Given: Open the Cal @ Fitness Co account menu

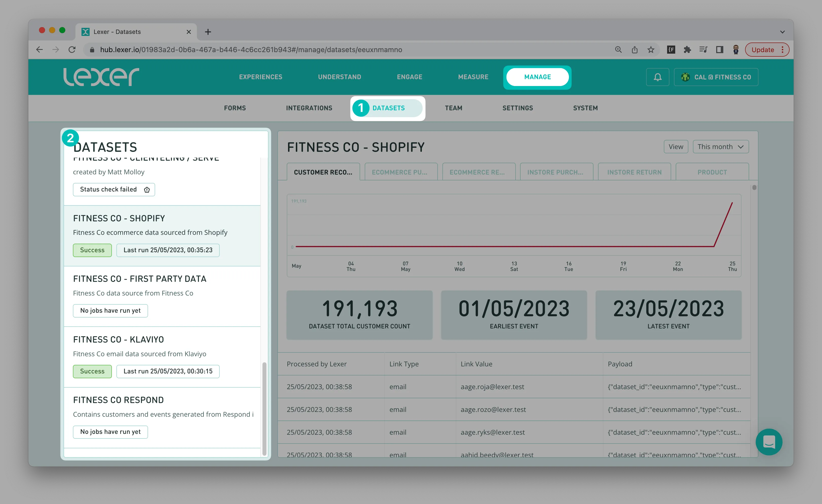Looking at the screenshot, I should tap(716, 77).
